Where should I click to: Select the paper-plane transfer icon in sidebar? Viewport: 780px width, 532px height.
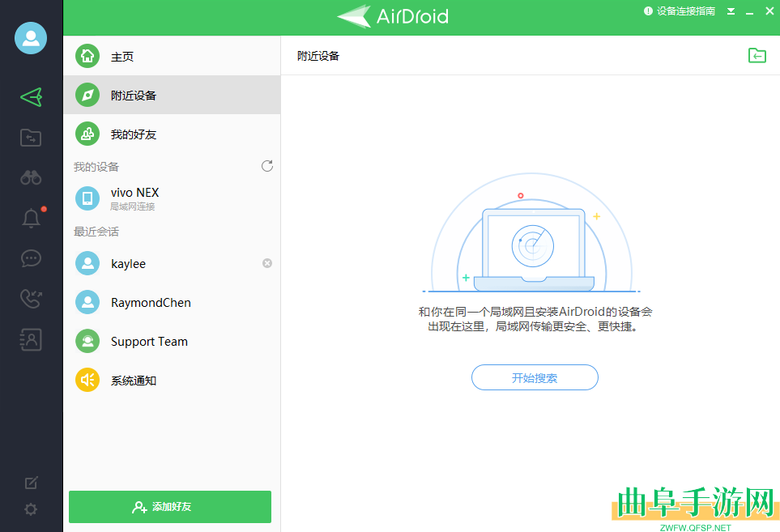(31, 97)
